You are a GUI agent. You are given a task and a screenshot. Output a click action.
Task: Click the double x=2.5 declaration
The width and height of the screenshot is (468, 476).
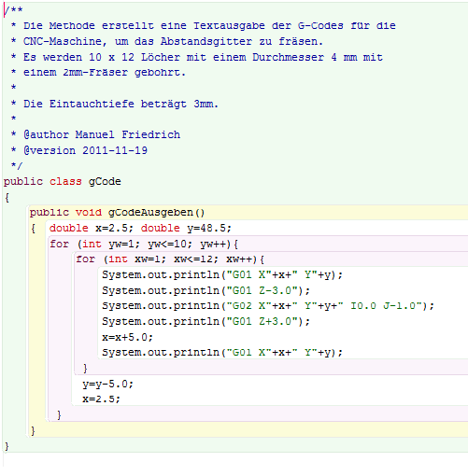(x=92, y=228)
